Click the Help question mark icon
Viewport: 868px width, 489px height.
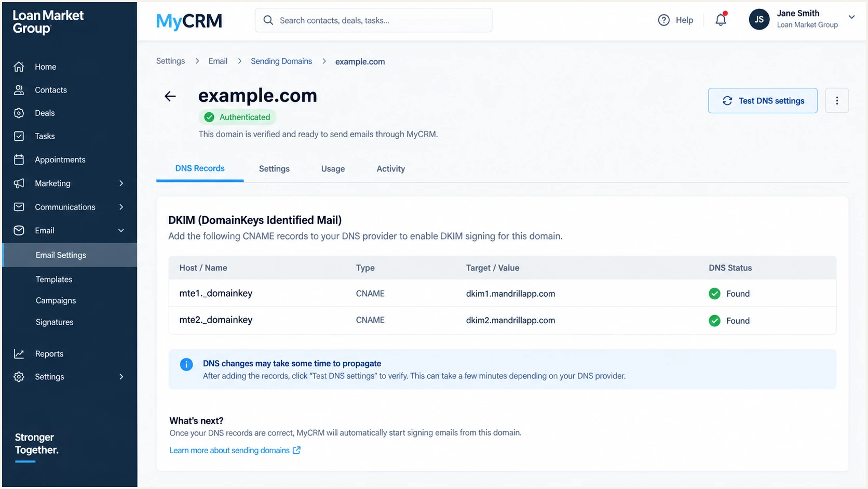[663, 20]
